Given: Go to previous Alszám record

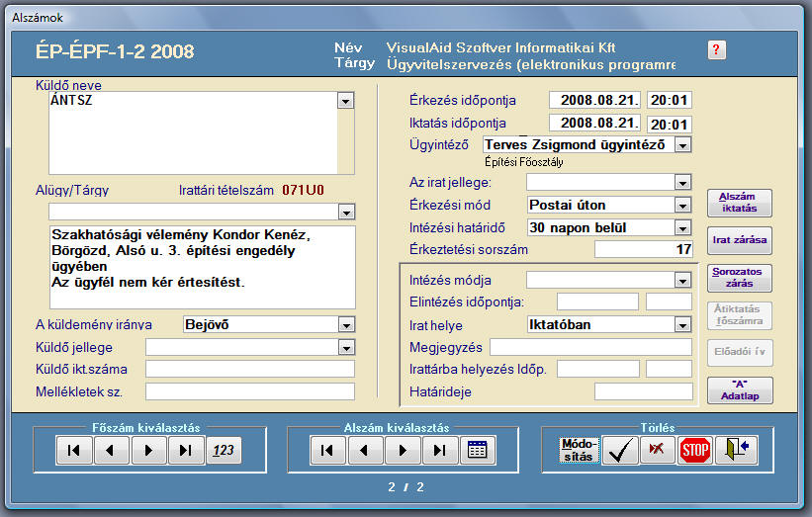Looking at the screenshot, I should 365,450.
